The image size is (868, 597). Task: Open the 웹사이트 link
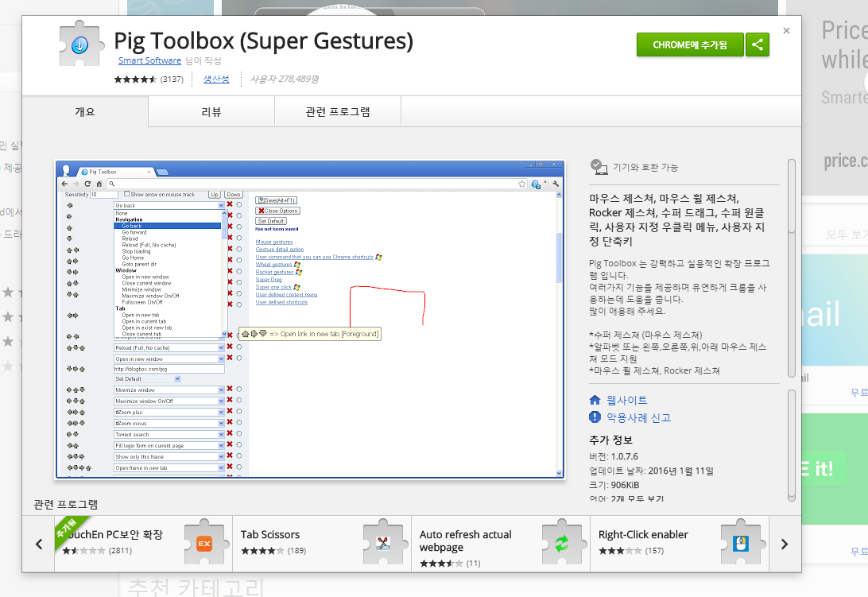pyautogui.click(x=626, y=400)
